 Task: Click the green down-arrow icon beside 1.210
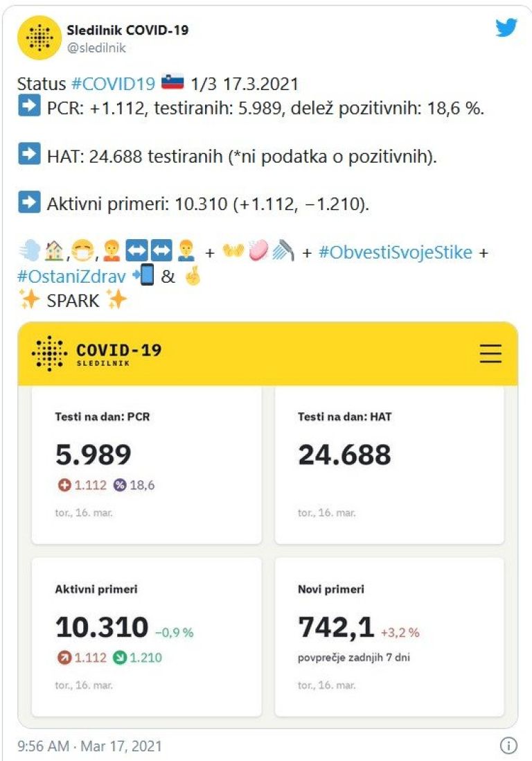point(121,657)
